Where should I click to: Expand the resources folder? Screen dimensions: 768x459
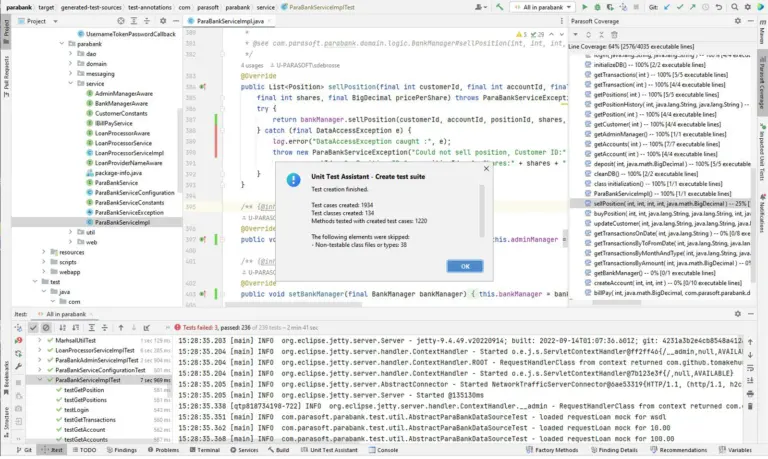click(44, 252)
